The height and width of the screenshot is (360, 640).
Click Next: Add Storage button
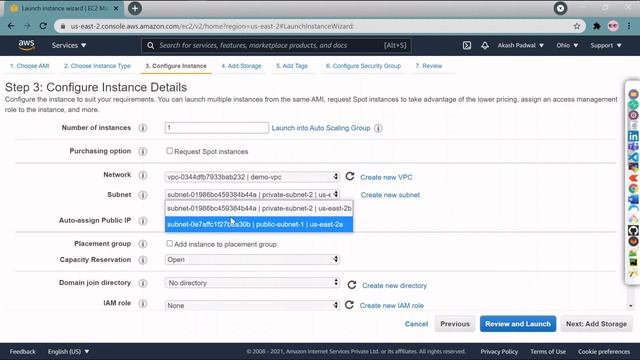click(x=596, y=324)
